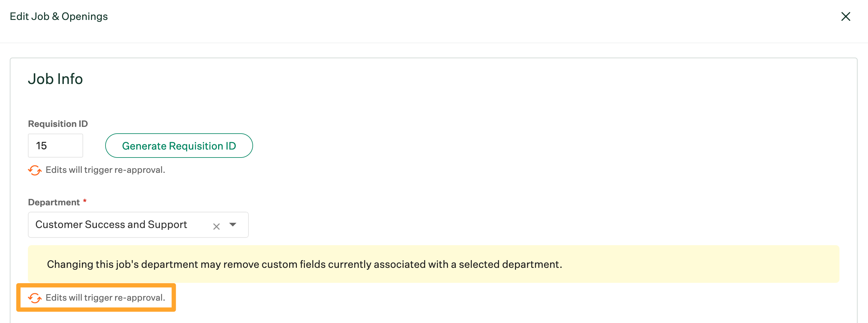Click re-approval arrows icon below Department warning
The image size is (868, 323).
(35, 298)
